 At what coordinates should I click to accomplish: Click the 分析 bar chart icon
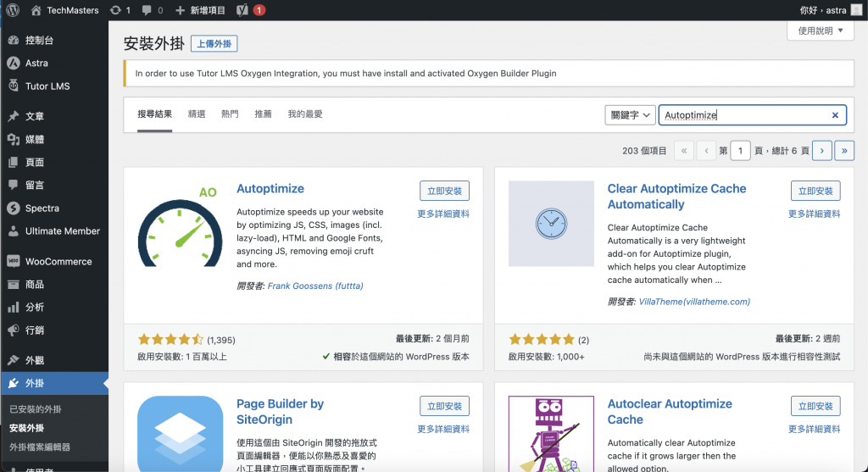14,307
